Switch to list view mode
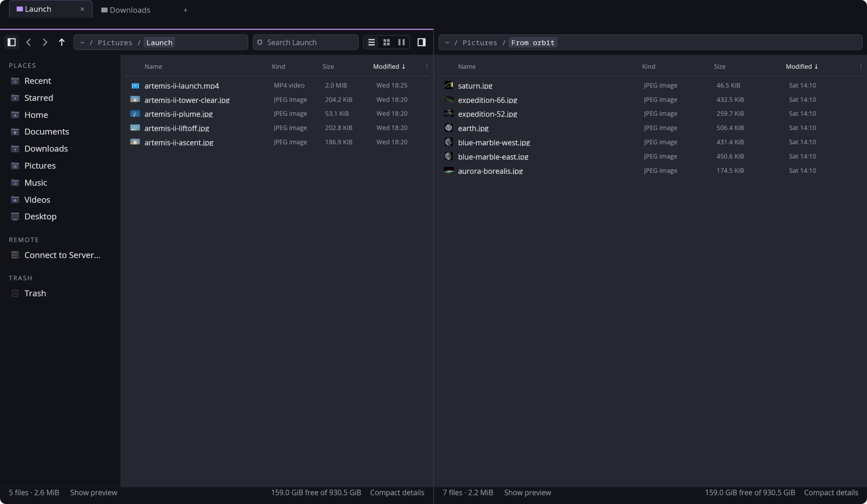 [372, 42]
